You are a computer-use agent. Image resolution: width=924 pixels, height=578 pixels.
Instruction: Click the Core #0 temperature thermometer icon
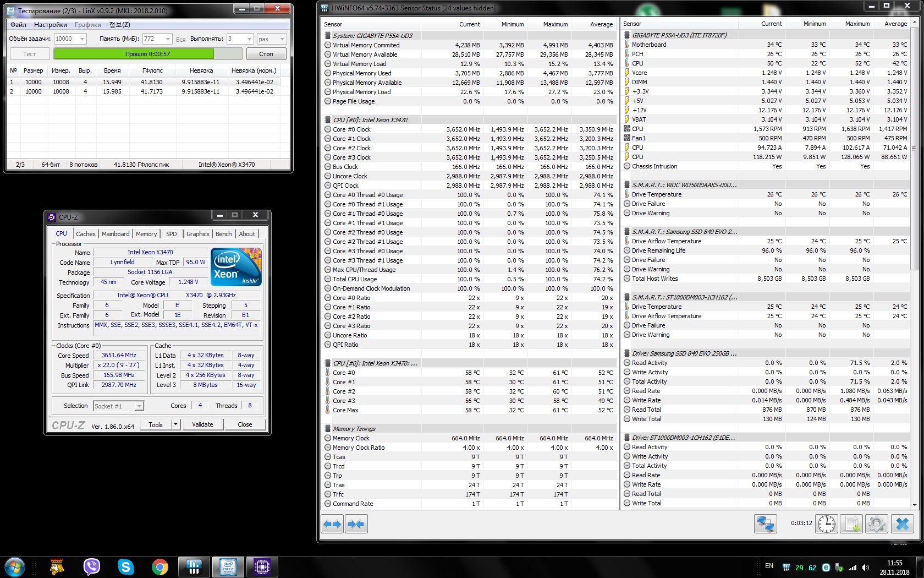pos(328,373)
